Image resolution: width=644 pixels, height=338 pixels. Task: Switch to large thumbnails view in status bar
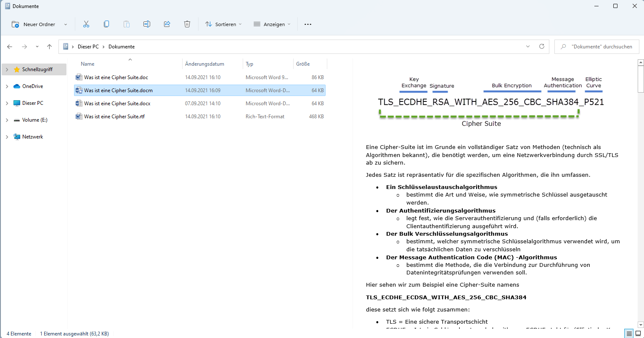(x=638, y=334)
